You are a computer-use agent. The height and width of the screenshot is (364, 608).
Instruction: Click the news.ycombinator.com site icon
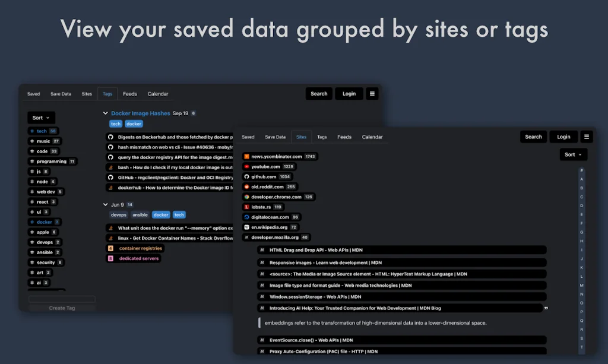coord(246,156)
